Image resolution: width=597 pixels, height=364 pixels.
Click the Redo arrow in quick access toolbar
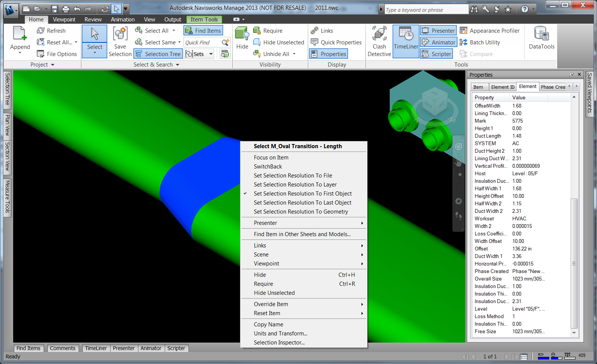tap(88, 9)
